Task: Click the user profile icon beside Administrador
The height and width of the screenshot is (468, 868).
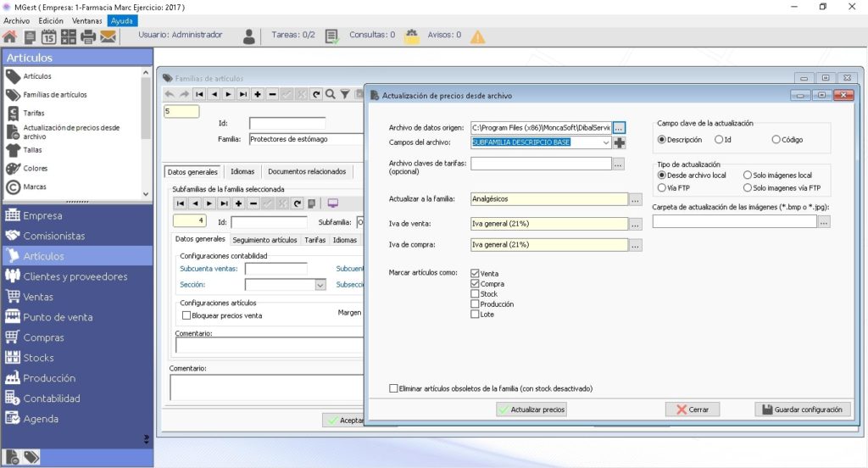Action: coord(249,37)
